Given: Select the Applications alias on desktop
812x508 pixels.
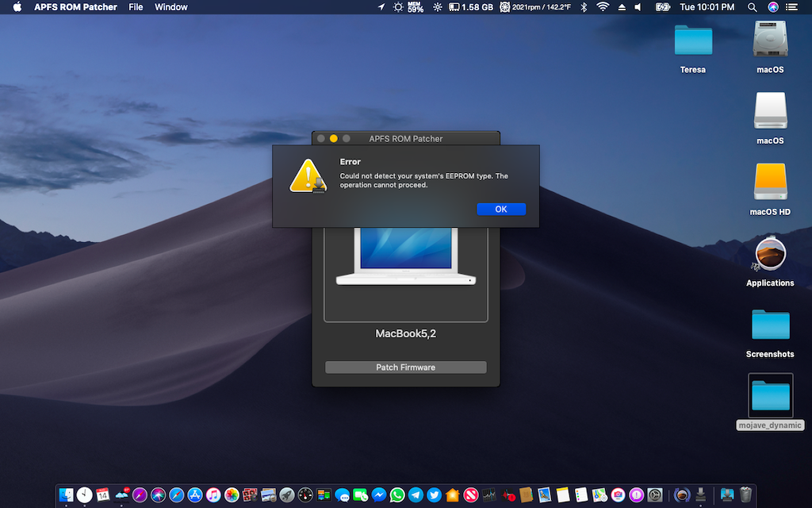Looking at the screenshot, I should coord(770,253).
